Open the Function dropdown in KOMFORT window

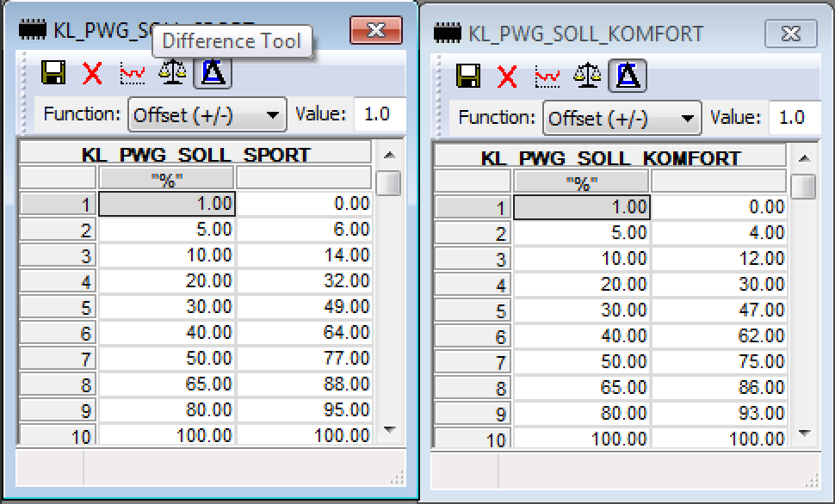(x=622, y=118)
